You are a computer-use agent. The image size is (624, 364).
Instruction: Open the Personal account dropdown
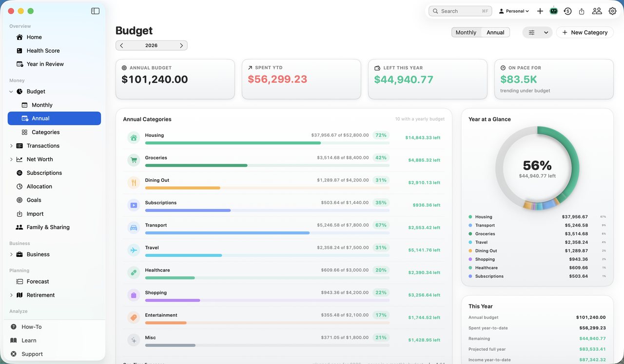[514, 11]
